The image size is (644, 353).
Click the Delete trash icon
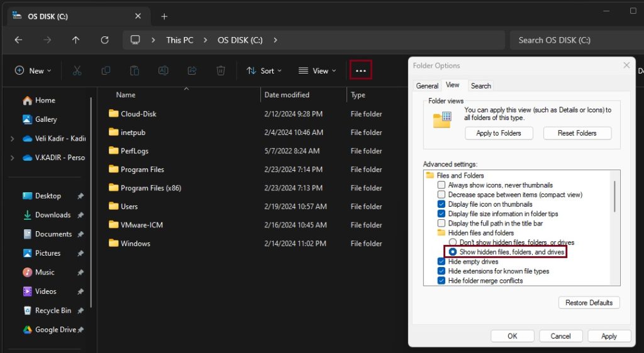[x=221, y=70]
